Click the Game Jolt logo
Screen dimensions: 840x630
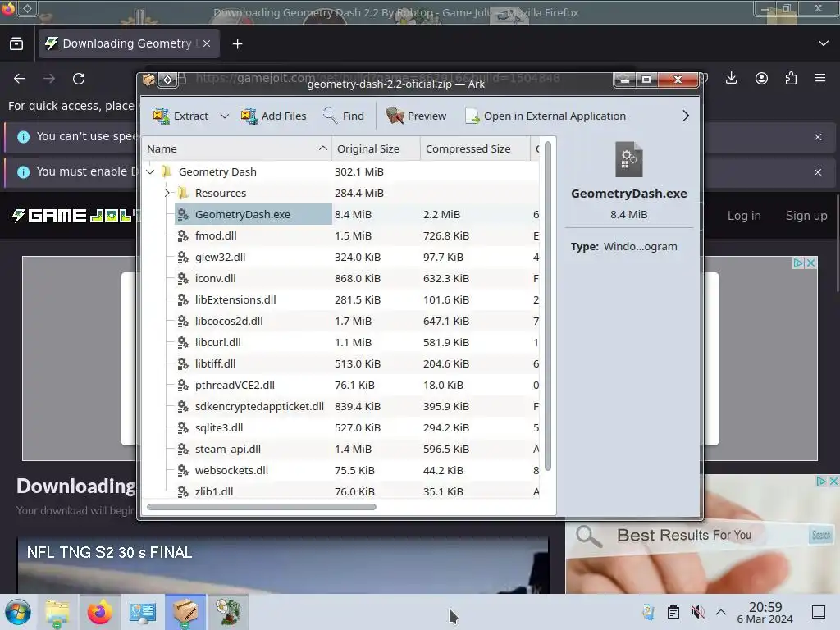(x=74, y=216)
